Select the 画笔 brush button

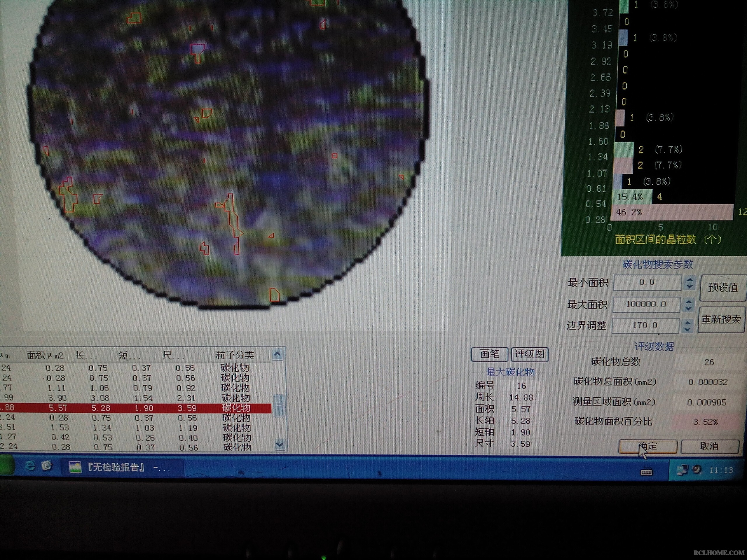pos(489,354)
